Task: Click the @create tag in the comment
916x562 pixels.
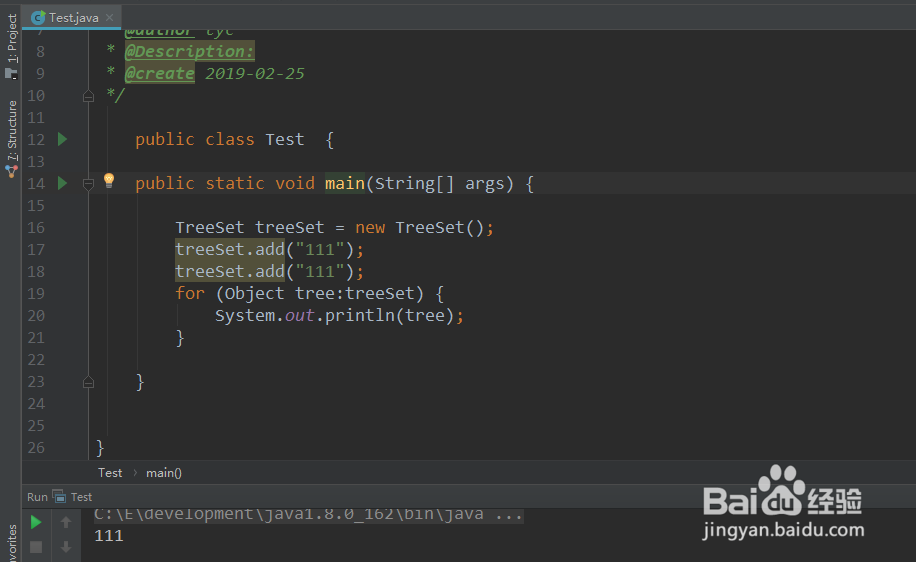Action: pyautogui.click(x=159, y=74)
